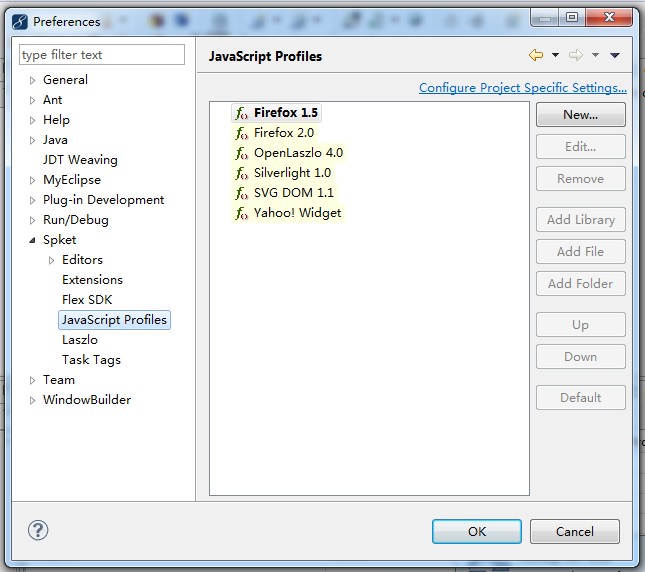This screenshot has width=645, height=572.
Task: Confirm preferences with OK
Action: [477, 532]
